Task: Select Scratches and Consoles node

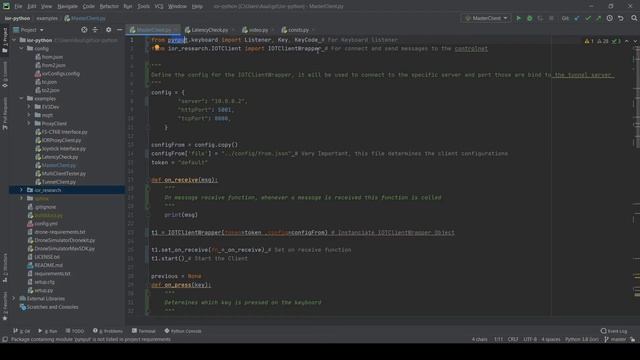Action: pos(49,307)
